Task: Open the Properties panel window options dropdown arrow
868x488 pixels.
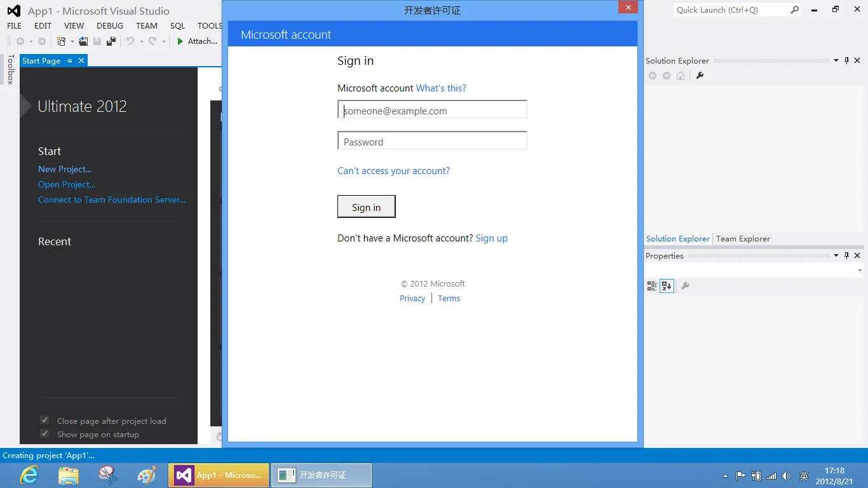Action: pos(836,255)
